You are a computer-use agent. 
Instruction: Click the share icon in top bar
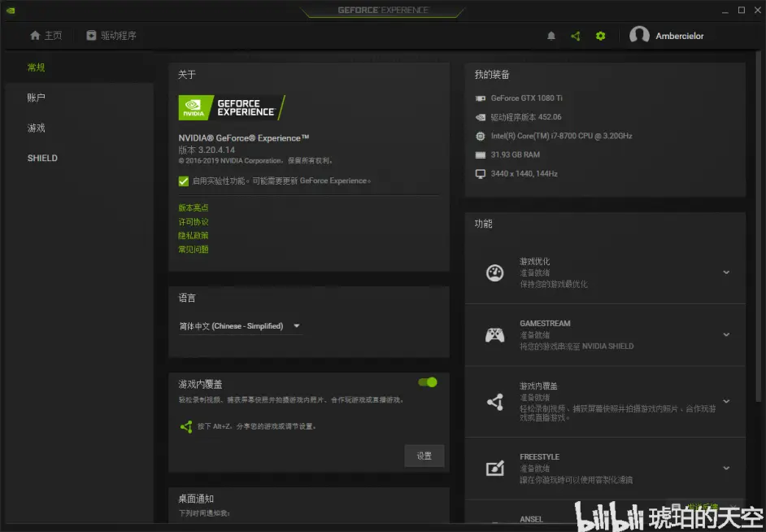[x=576, y=36]
